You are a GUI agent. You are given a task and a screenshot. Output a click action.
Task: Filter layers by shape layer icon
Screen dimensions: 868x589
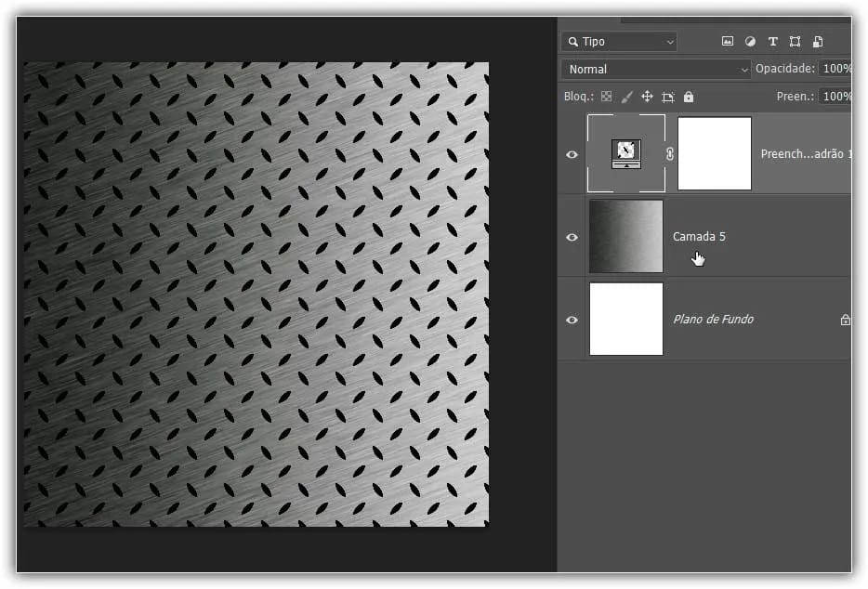click(x=795, y=42)
